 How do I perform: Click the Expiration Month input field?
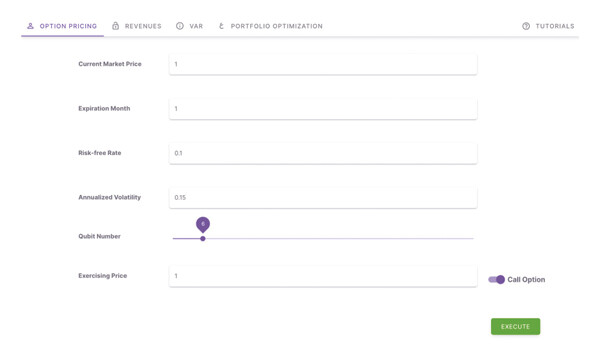pyautogui.click(x=323, y=109)
